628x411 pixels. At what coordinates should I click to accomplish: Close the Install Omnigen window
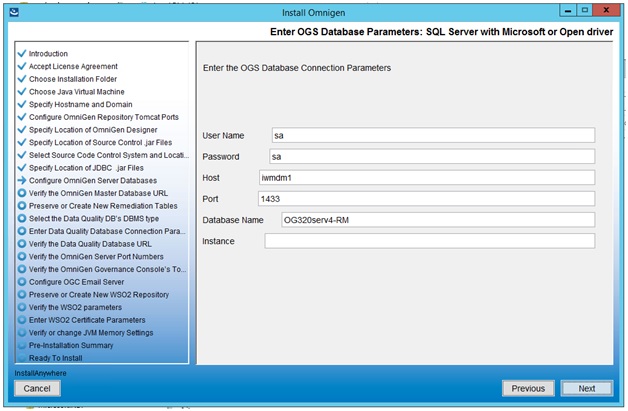point(606,10)
